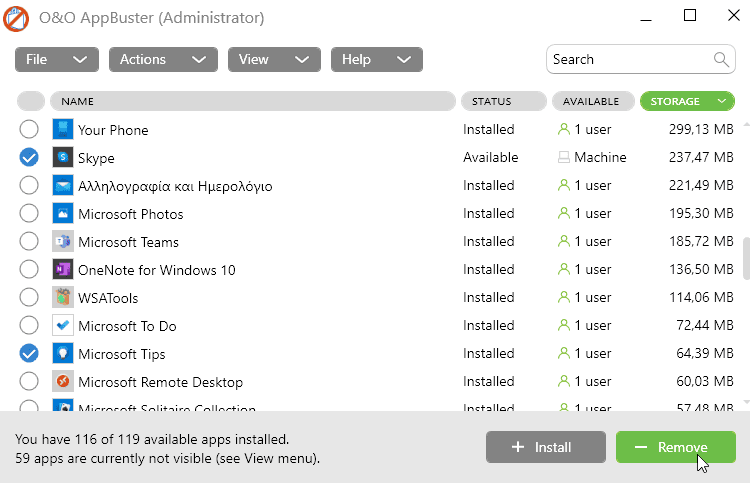The height and width of the screenshot is (489, 750).
Task: Click the Microsoft Remote Desktop icon
Action: [x=63, y=381]
